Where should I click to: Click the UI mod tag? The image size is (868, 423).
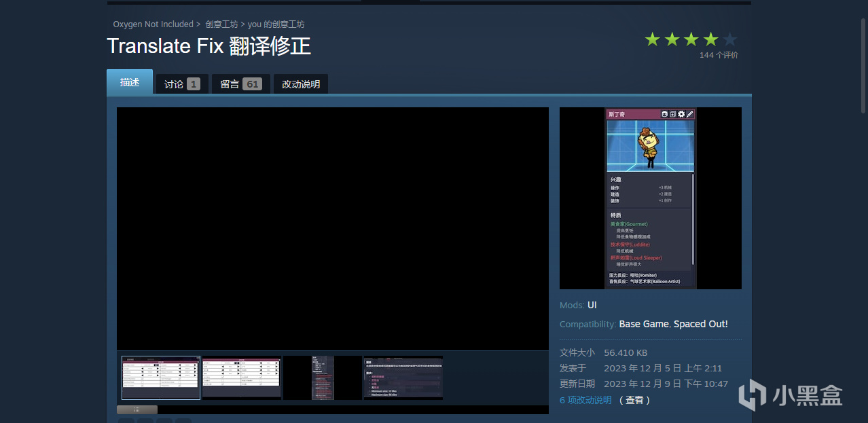(592, 306)
